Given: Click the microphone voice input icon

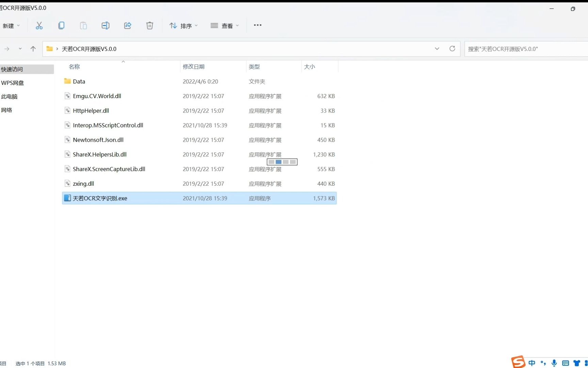Looking at the screenshot, I should [x=554, y=363].
